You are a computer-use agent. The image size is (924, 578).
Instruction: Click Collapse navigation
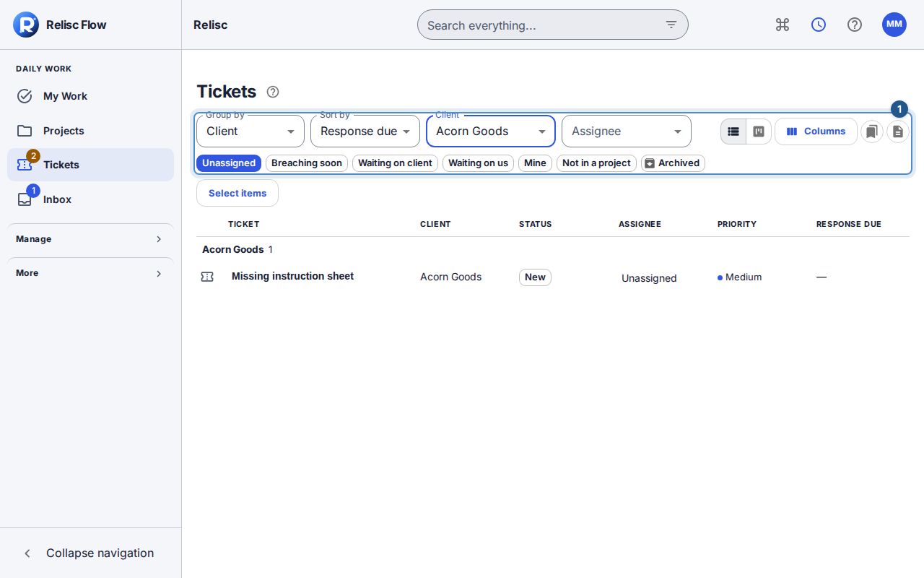(x=90, y=553)
